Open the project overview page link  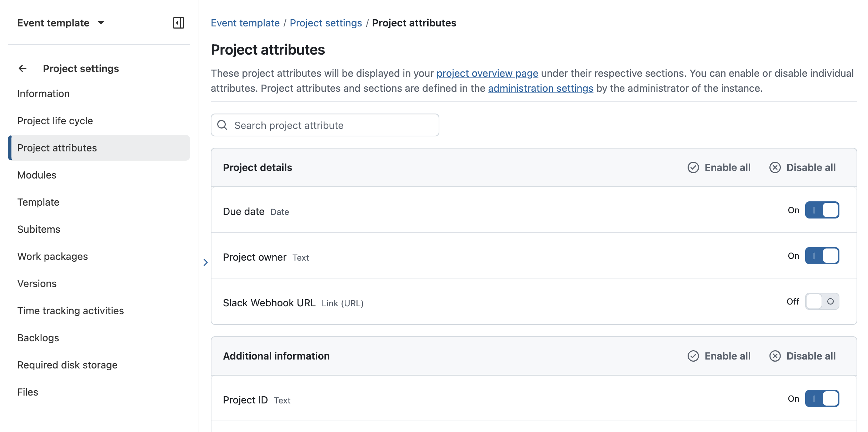point(487,73)
